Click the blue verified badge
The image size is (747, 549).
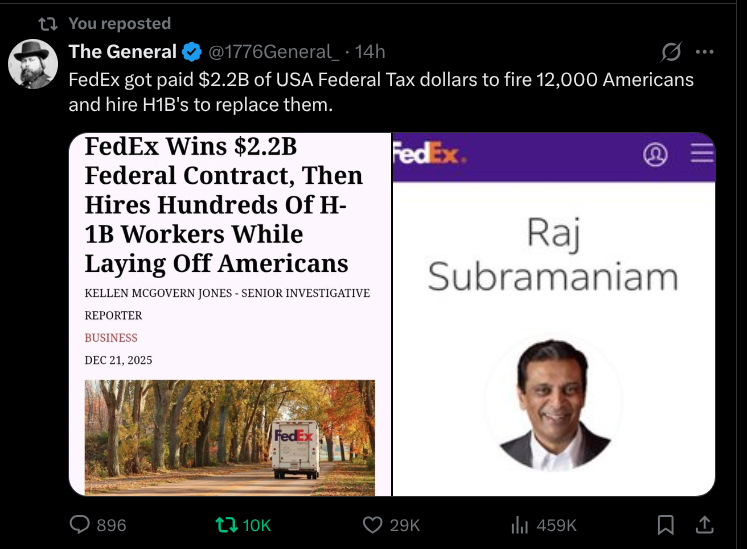point(191,52)
